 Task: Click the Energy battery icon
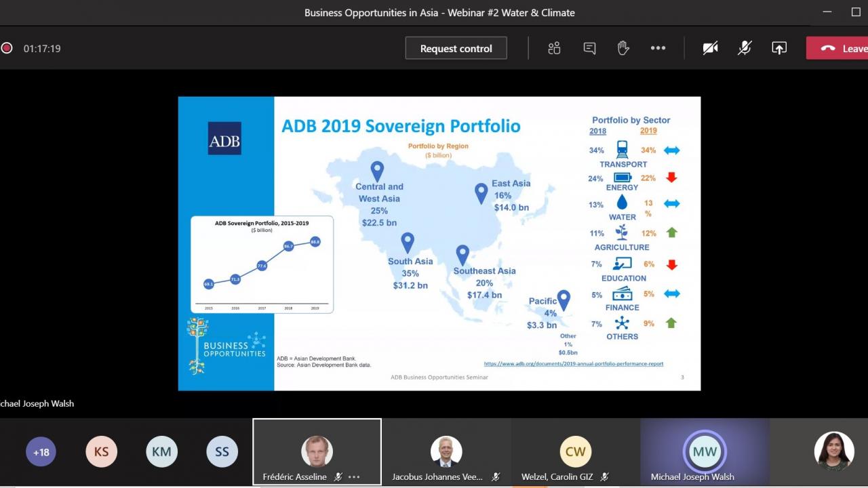(x=622, y=178)
